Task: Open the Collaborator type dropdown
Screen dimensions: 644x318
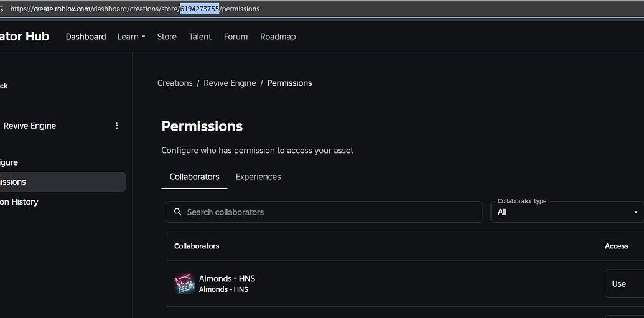Action: tap(567, 212)
